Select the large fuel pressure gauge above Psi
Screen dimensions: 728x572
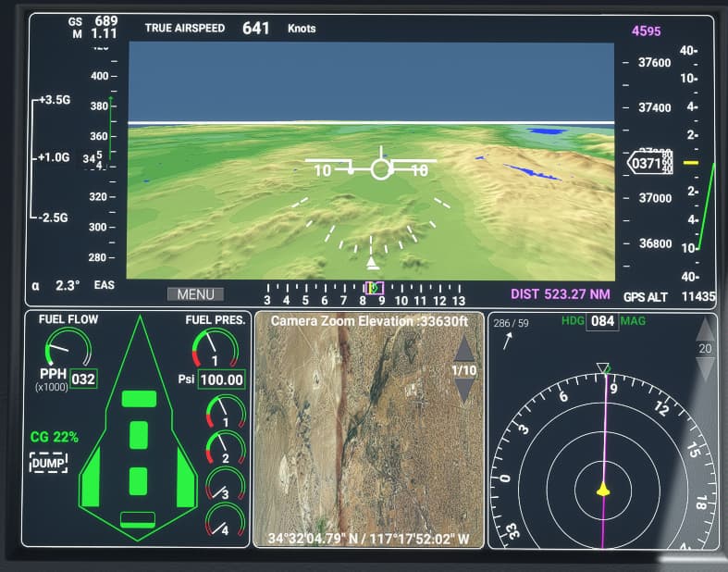[x=215, y=348]
